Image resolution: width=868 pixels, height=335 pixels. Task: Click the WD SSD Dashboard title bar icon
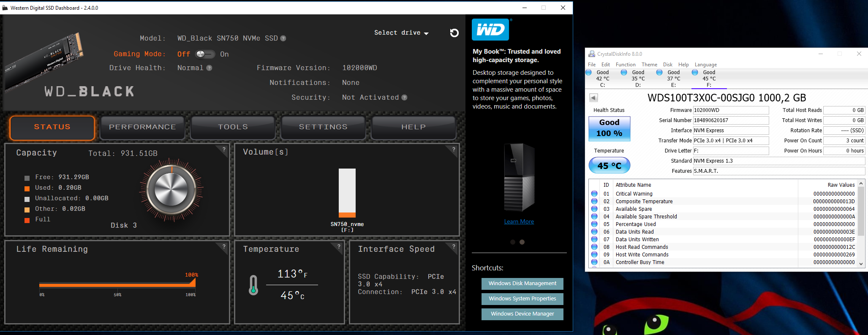click(x=5, y=8)
